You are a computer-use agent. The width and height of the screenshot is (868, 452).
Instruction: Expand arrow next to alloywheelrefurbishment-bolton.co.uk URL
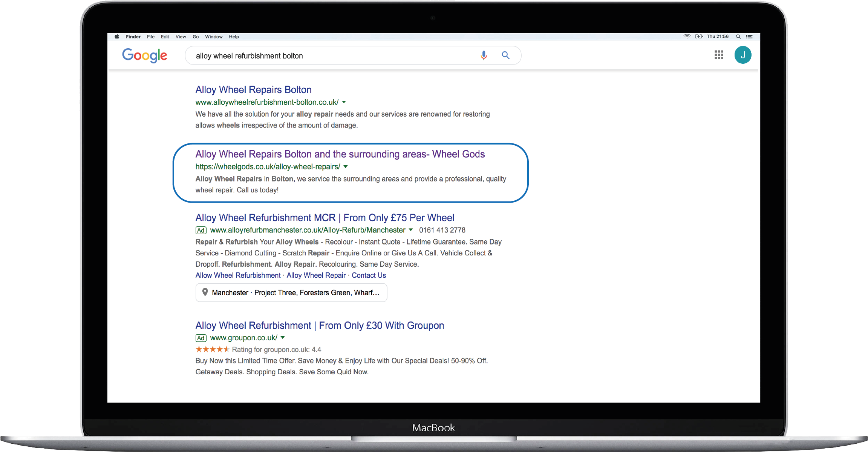[x=344, y=102]
